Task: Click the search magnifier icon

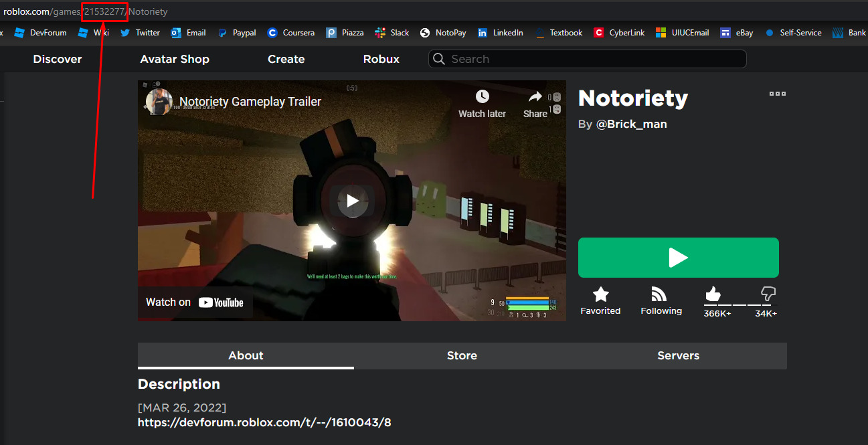Action: point(439,59)
